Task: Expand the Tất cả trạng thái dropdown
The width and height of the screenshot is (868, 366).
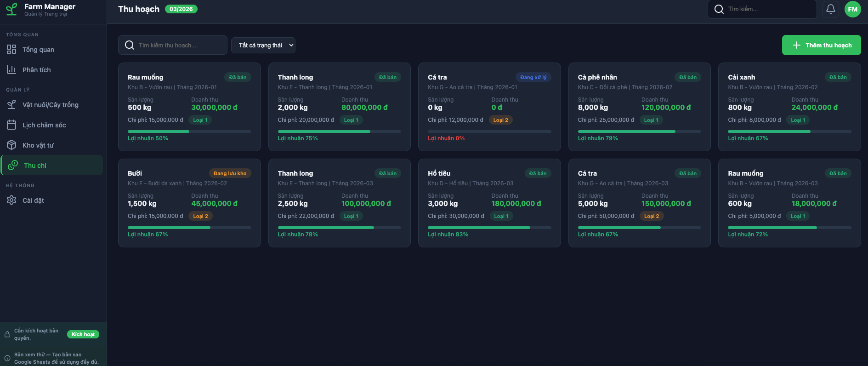Action: pyautogui.click(x=263, y=45)
